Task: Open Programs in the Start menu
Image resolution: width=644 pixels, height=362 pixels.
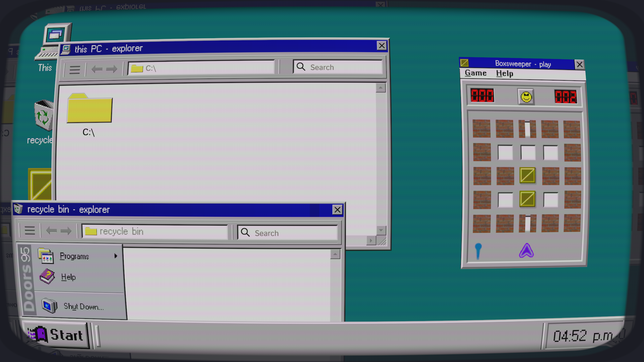Action: point(79,256)
